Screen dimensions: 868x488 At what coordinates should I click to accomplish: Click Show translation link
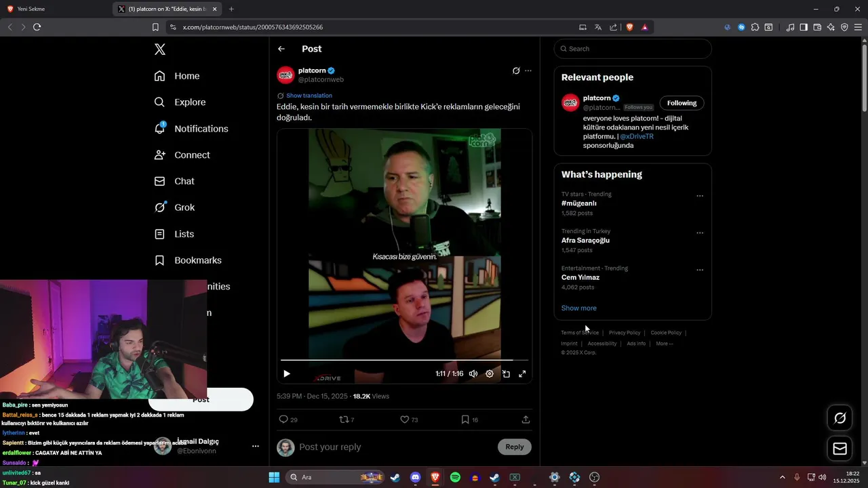pos(309,96)
